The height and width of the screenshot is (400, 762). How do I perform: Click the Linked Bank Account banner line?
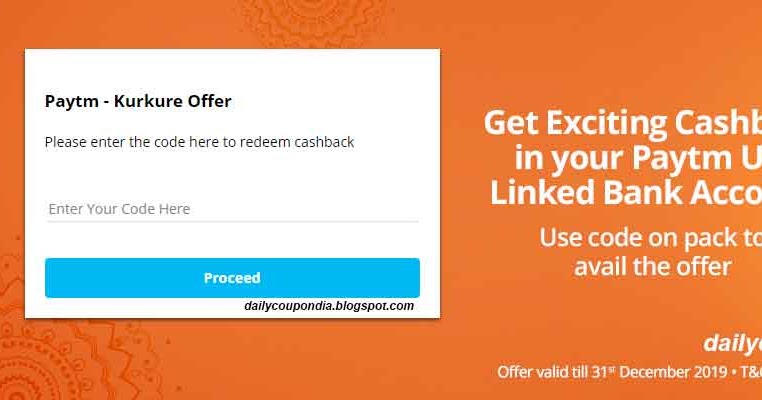coord(626,192)
